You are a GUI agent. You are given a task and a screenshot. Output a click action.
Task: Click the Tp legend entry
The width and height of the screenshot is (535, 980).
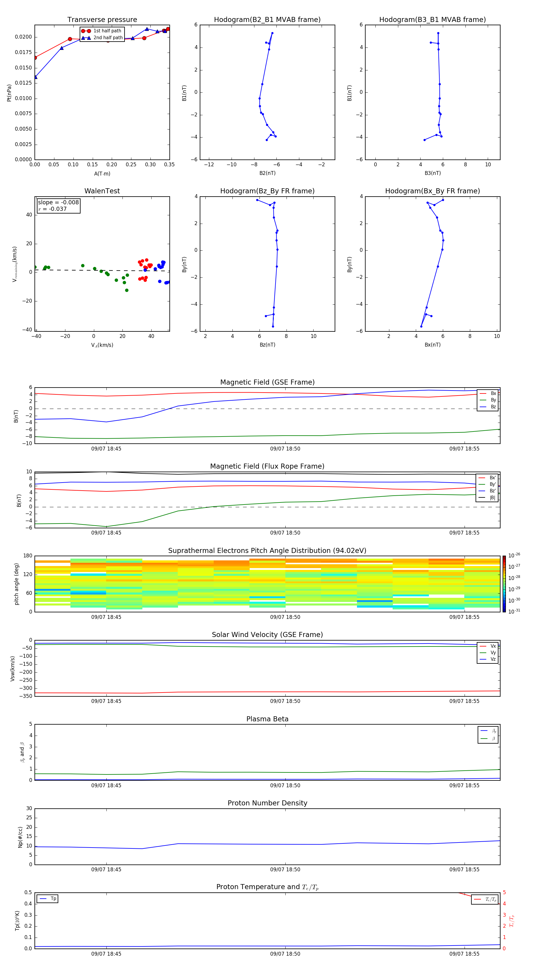pyautogui.click(x=48, y=899)
